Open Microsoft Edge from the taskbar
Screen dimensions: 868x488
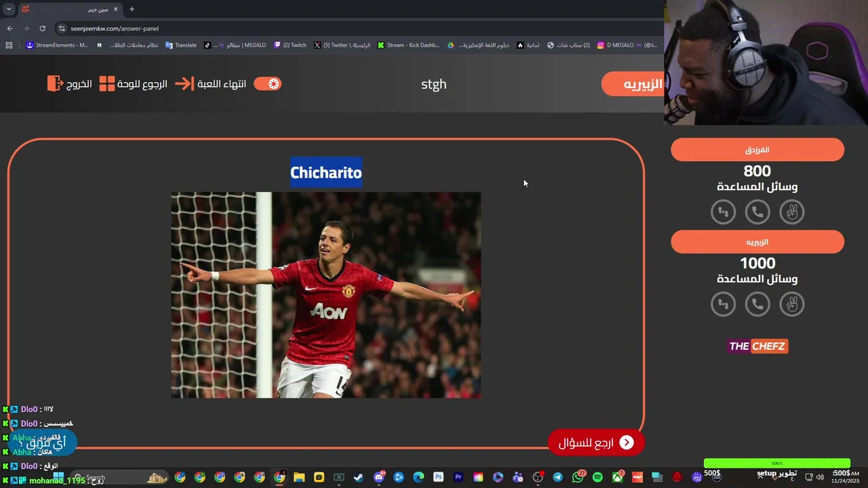click(x=418, y=477)
